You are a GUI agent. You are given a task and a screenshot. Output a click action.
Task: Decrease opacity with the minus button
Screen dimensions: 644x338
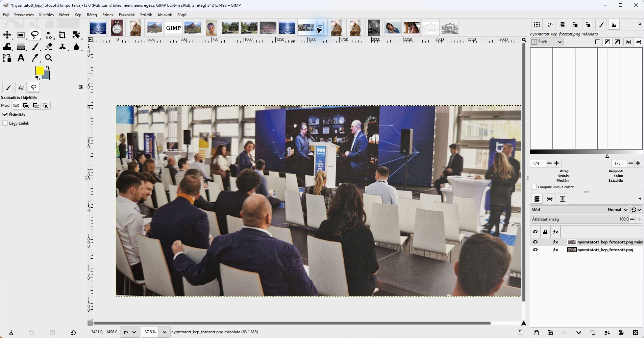[x=632, y=219]
